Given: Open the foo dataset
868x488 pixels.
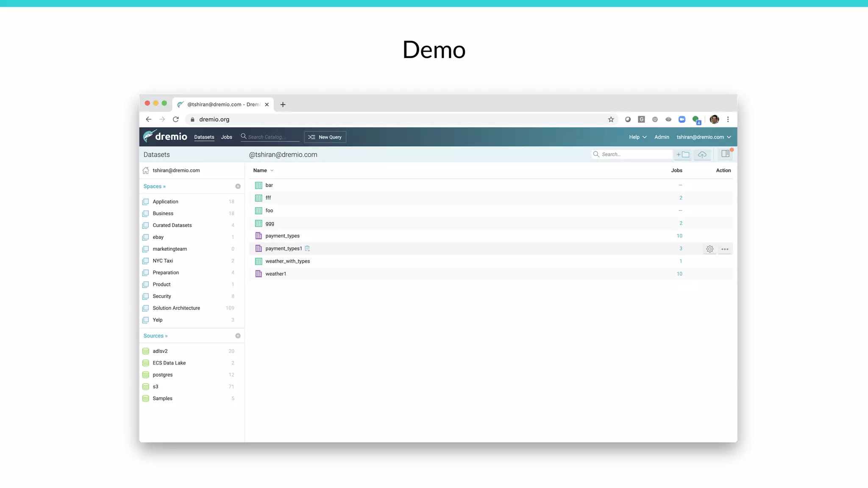Looking at the screenshot, I should point(269,211).
